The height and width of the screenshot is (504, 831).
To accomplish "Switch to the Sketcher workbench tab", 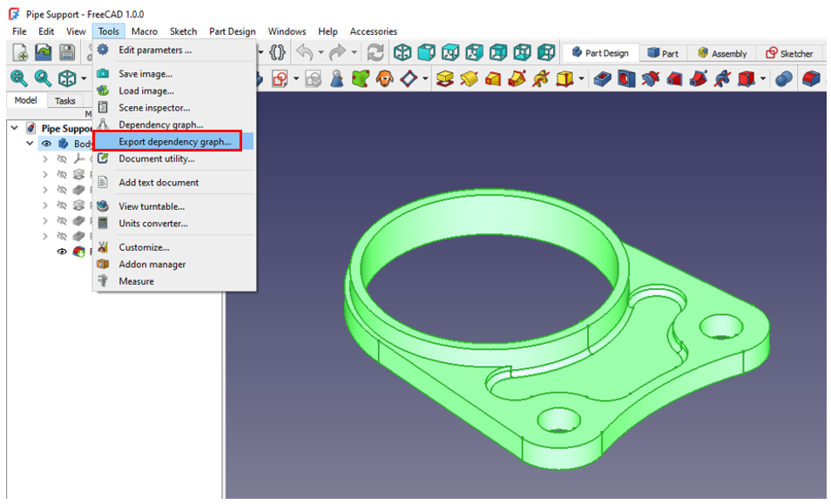I will click(x=789, y=53).
